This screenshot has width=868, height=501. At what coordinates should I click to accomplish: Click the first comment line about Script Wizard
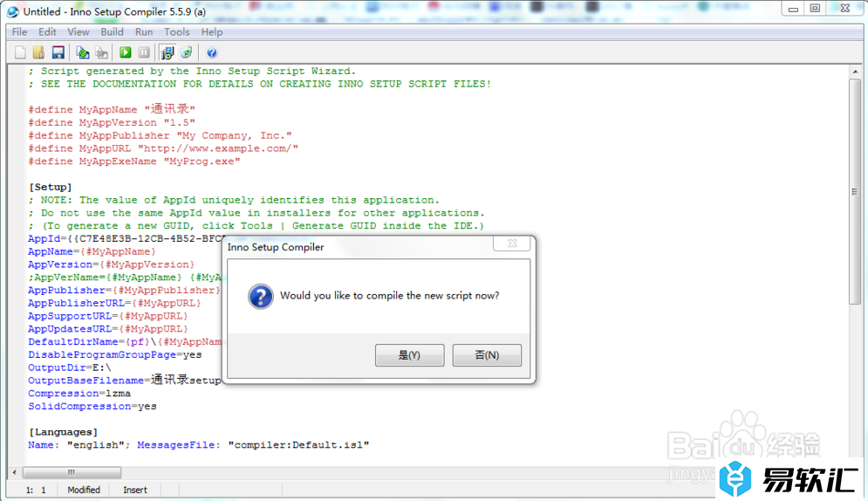coord(192,71)
